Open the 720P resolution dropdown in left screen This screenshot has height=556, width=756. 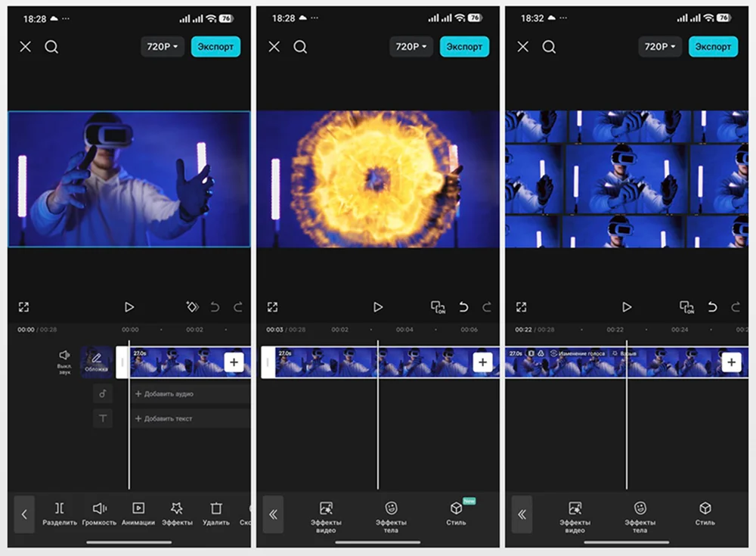click(163, 47)
